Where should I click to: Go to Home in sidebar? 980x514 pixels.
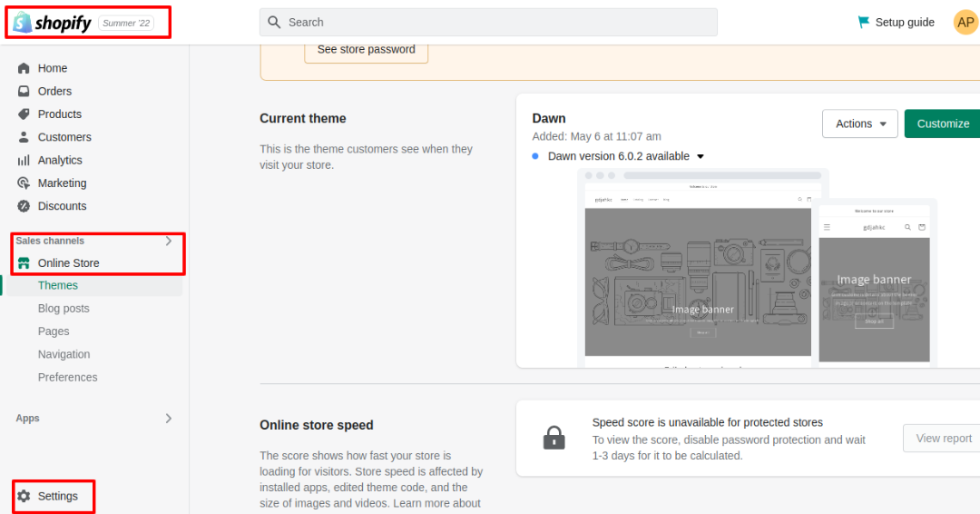pyautogui.click(x=53, y=68)
